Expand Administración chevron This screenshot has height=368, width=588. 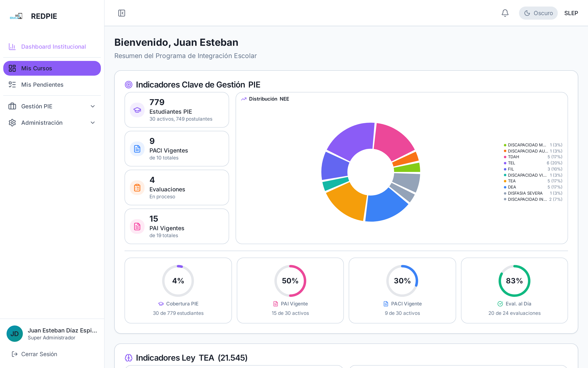click(x=92, y=123)
